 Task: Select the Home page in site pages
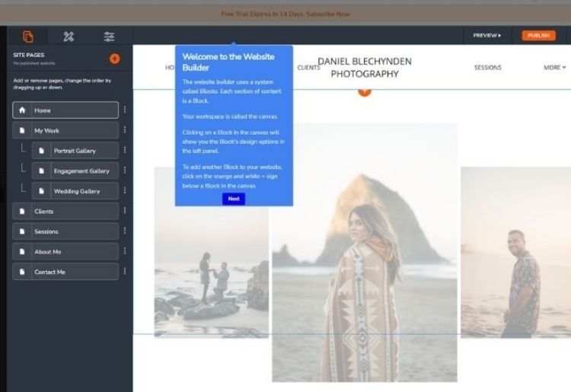[x=65, y=110]
